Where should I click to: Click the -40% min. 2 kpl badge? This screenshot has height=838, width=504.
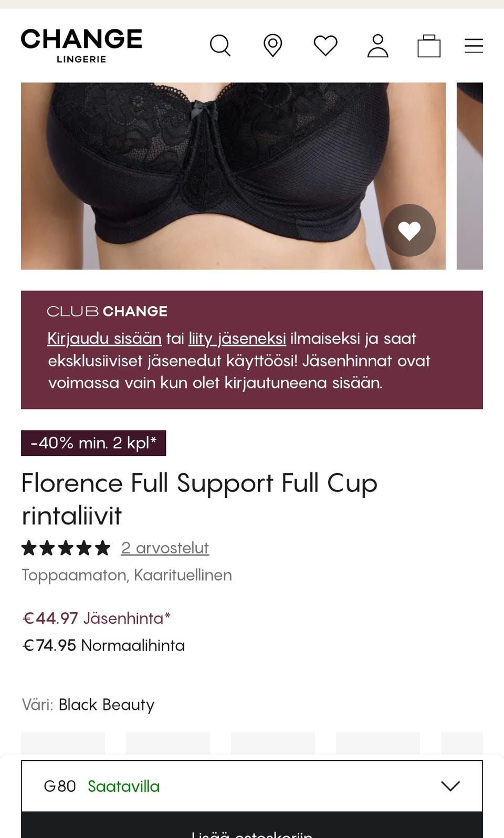93,443
